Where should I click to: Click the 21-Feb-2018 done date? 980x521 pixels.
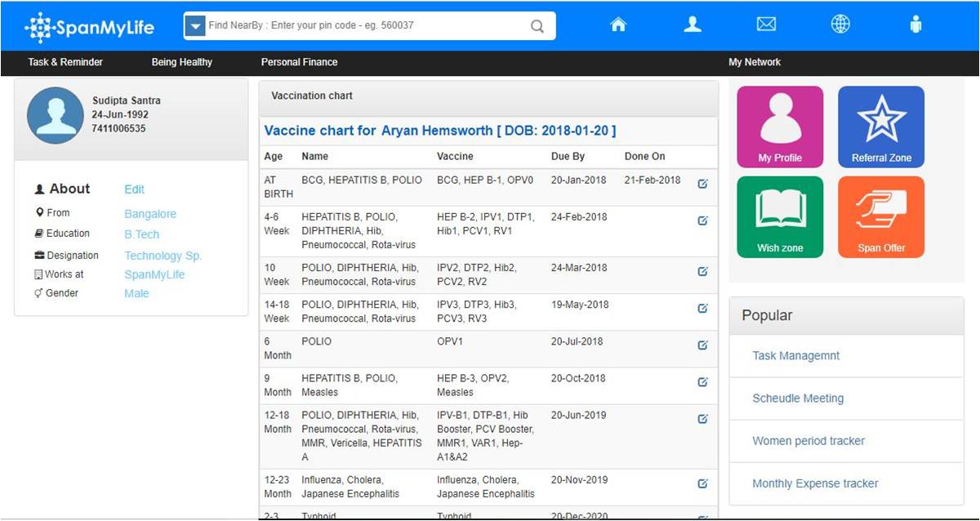tap(653, 180)
